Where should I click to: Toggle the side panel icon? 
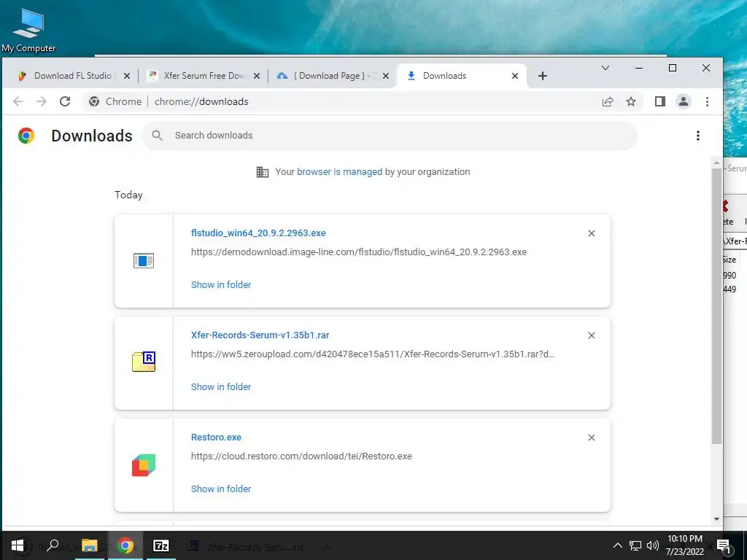point(659,101)
